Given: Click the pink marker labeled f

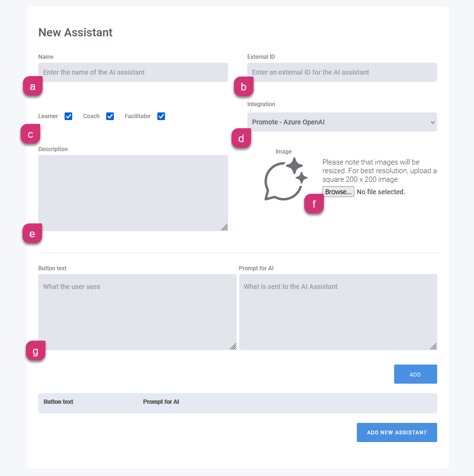Looking at the screenshot, I should [314, 204].
